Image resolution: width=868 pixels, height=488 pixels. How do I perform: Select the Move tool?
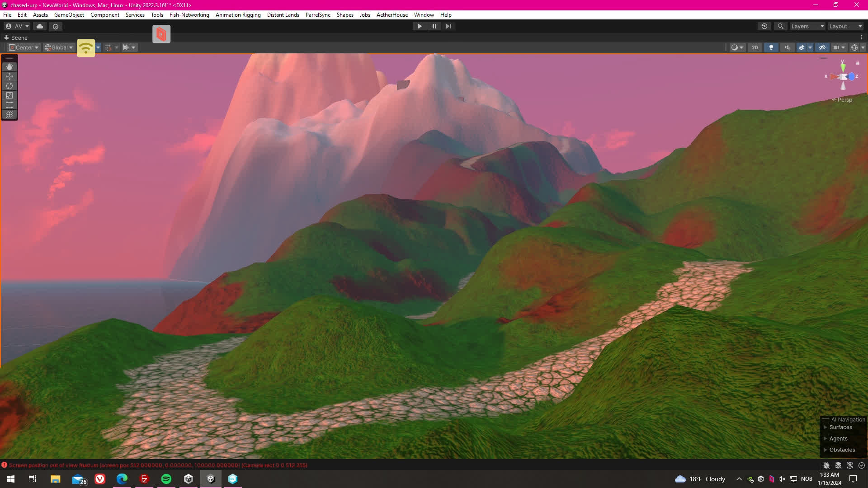click(9, 76)
